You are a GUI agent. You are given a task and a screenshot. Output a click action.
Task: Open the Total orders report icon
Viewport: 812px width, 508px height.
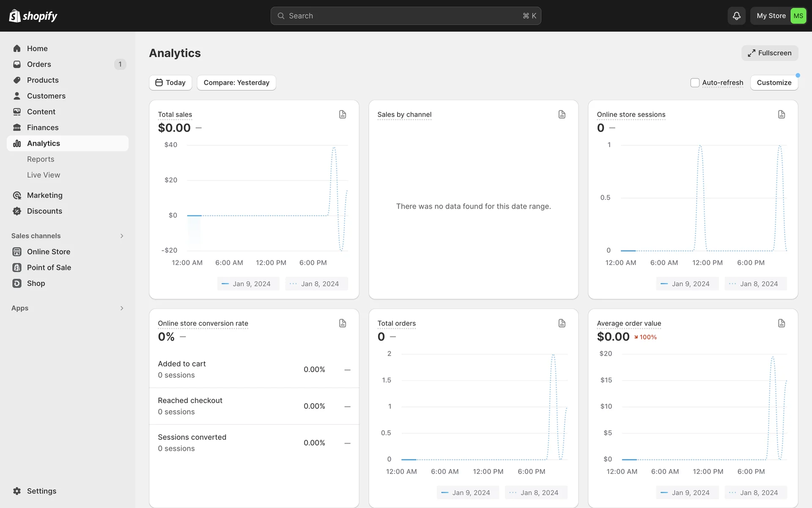click(x=562, y=323)
